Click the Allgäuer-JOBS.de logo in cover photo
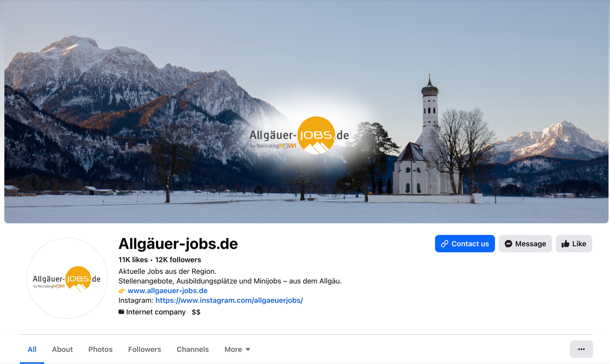This screenshot has width=610, height=364. [x=299, y=136]
